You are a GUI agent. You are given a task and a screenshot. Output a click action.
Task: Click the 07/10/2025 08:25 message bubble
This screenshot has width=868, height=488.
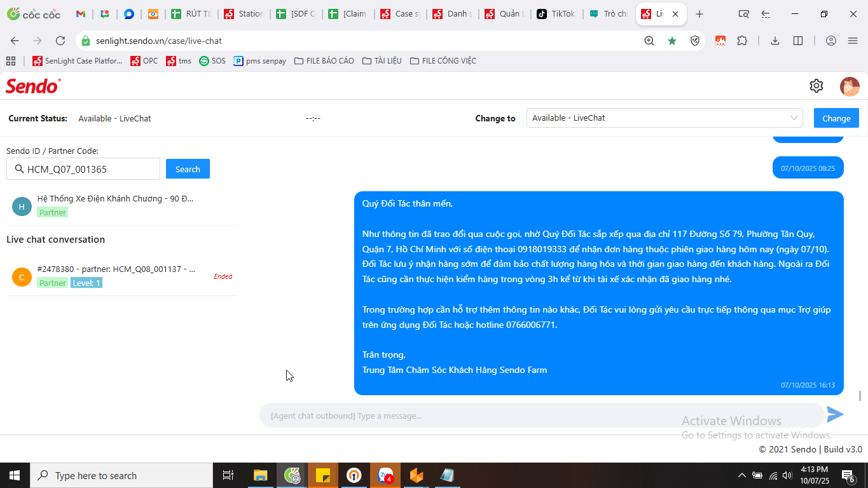tap(808, 168)
